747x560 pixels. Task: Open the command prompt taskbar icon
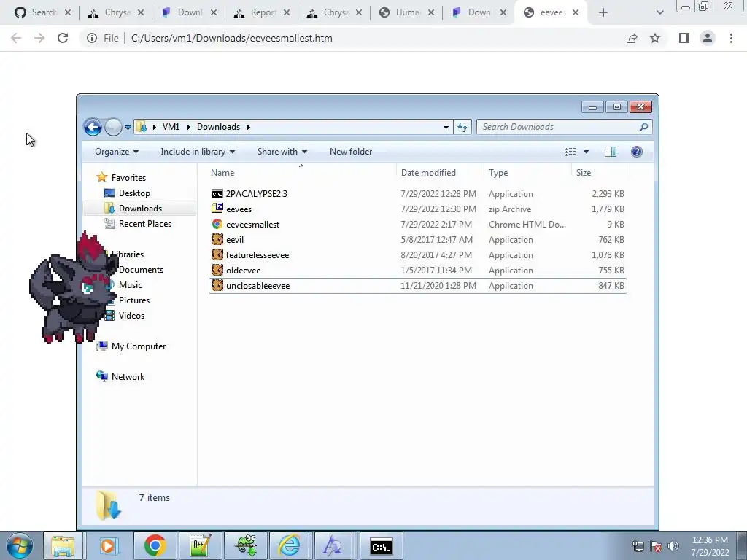tap(381, 545)
